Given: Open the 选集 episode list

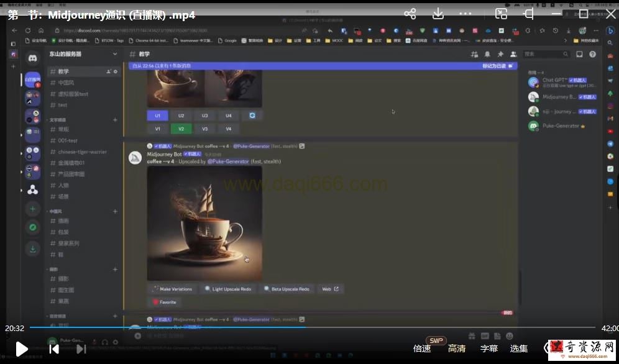Looking at the screenshot, I should click(519, 348).
